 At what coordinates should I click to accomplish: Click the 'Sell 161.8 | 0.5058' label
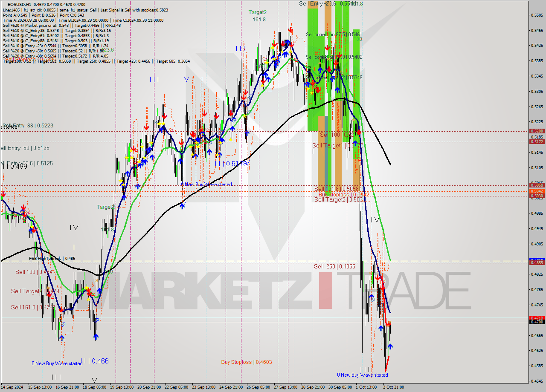(337, 189)
